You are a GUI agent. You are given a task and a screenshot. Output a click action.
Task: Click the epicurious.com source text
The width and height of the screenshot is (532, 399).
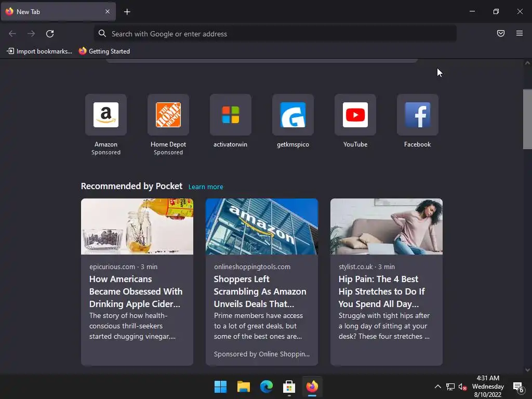112,267
